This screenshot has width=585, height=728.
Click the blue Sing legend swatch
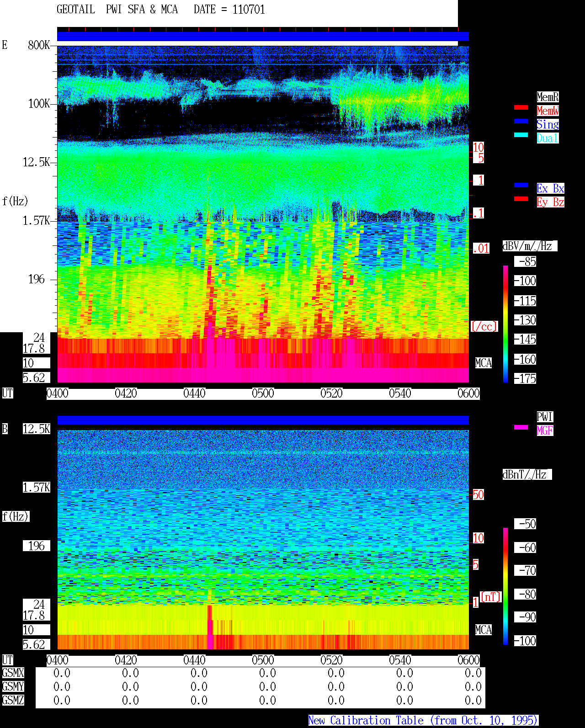pyautogui.click(x=521, y=121)
